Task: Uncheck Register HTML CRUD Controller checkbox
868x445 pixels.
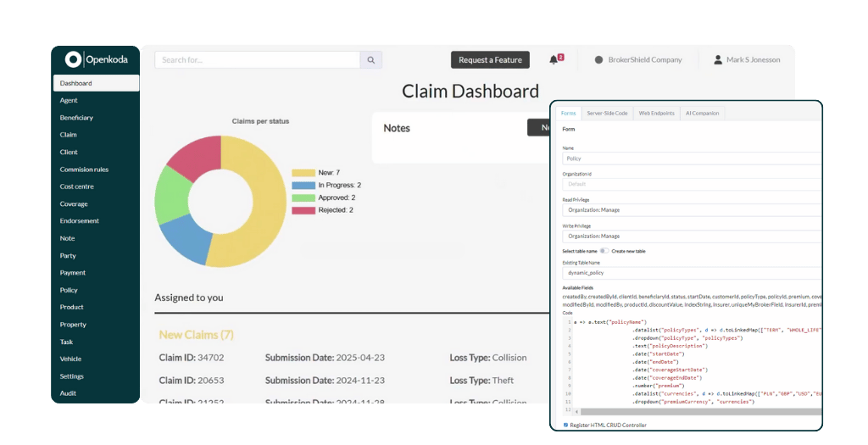Action: [x=565, y=425]
